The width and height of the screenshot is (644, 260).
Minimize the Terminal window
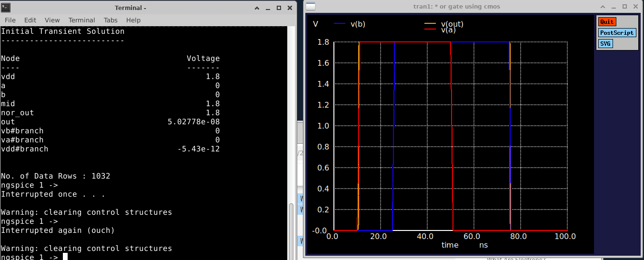[x=268, y=8]
